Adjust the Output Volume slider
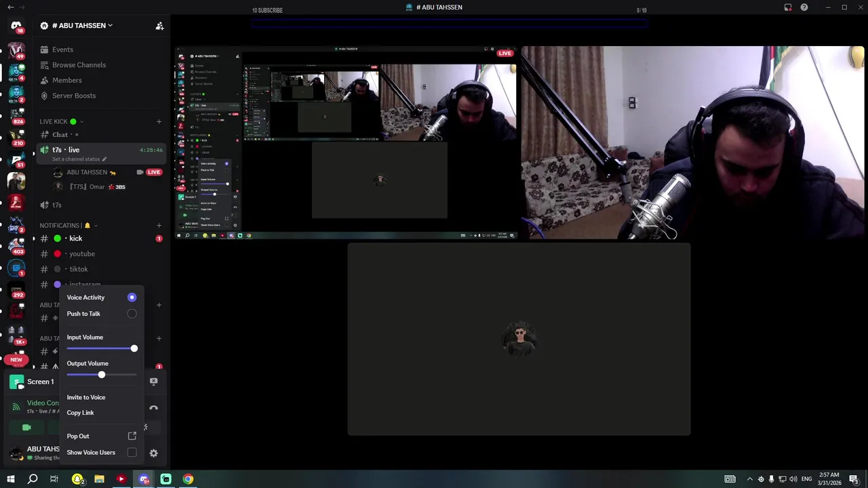The image size is (868, 488). click(101, 375)
